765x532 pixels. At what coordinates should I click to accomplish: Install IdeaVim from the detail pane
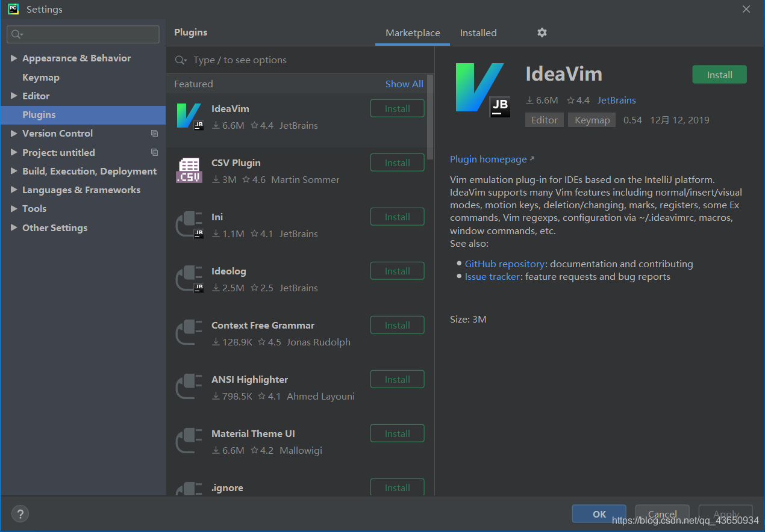click(719, 75)
